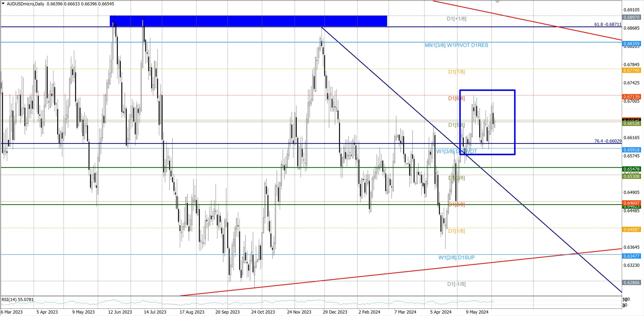Select the 61.8 -0.68711 Fibonacci label
This screenshot has width=644, height=316.
point(608,24)
